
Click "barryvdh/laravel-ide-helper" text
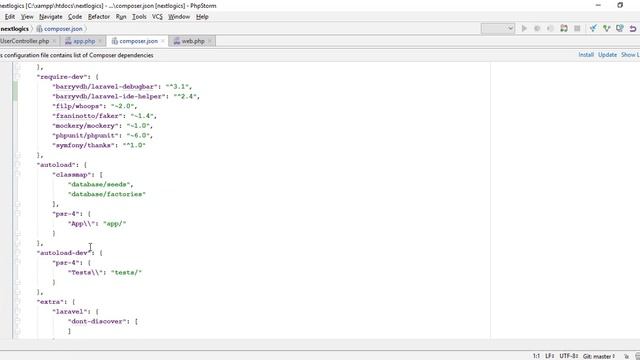click(x=109, y=96)
